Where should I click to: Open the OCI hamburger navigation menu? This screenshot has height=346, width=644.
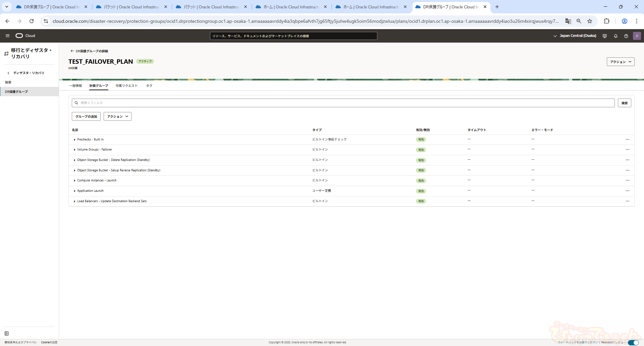7,36
